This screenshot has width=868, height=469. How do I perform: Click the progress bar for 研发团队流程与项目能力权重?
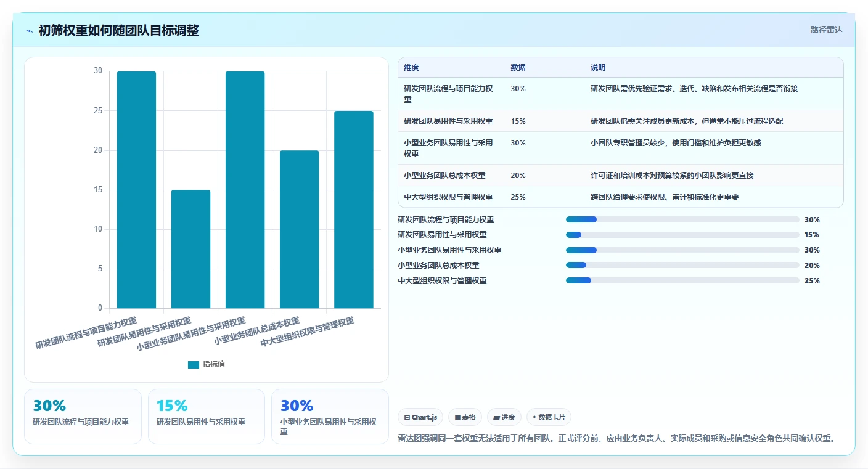[682, 219]
